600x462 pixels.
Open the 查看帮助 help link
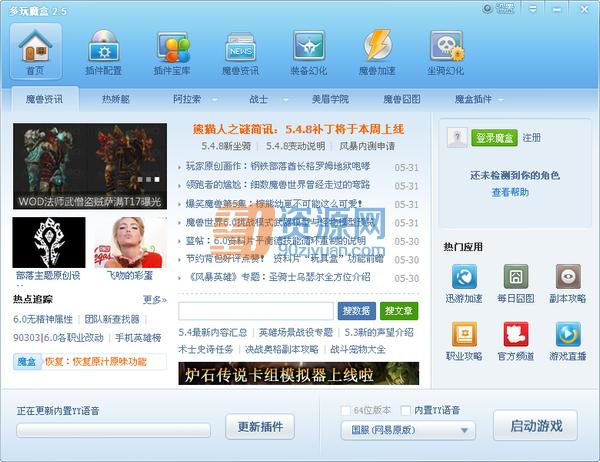(510, 192)
